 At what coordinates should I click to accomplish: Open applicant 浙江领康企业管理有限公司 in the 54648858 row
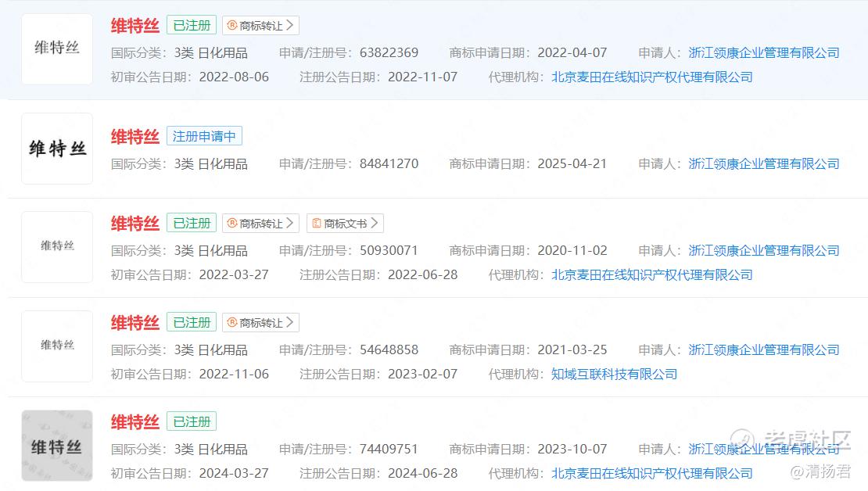tap(764, 349)
